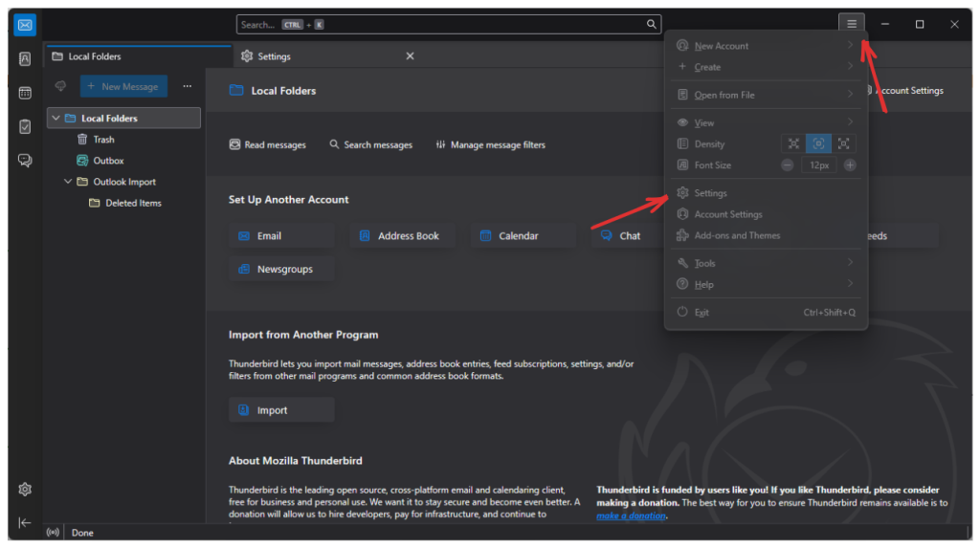Select compact density option

(793, 143)
